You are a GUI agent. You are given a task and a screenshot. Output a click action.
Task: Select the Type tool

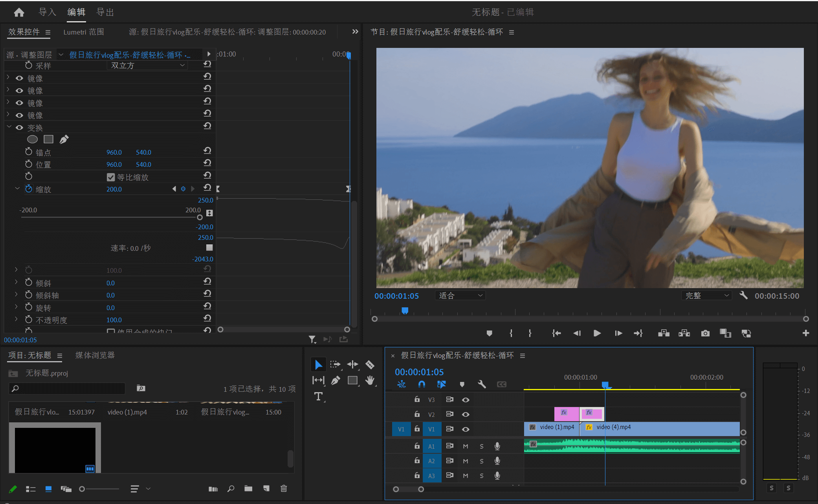pos(318,396)
